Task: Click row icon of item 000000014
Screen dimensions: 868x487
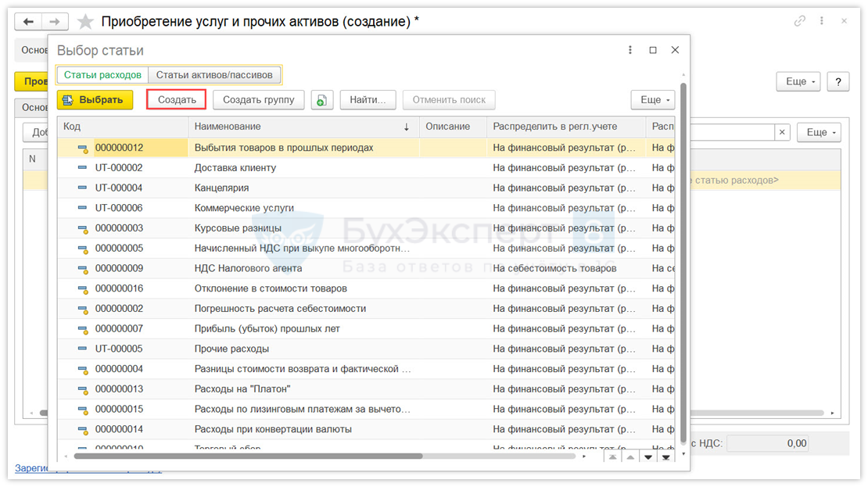Action: [x=82, y=430]
